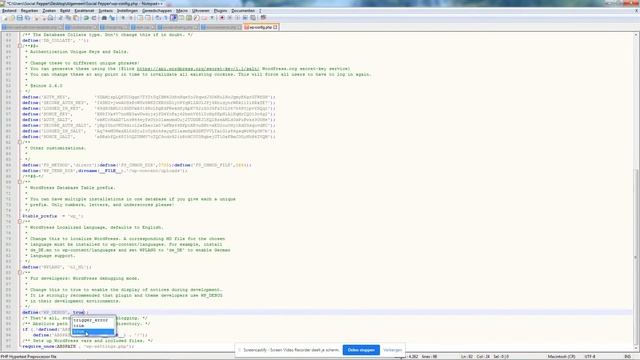Click the define AUTH_KEY line
This screenshot has height=360, width=640.
149,97
